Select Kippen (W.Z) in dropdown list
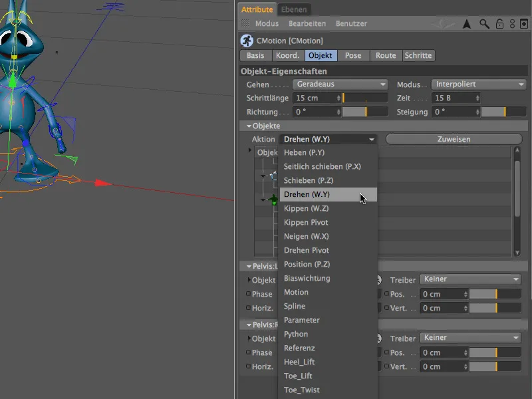This screenshot has height=399, width=532. [328, 208]
